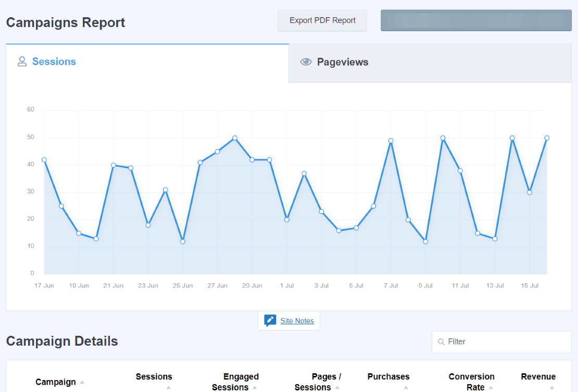Screen dimensions: 578x392
Task: Focus the Filter search field
Action: tap(505, 342)
